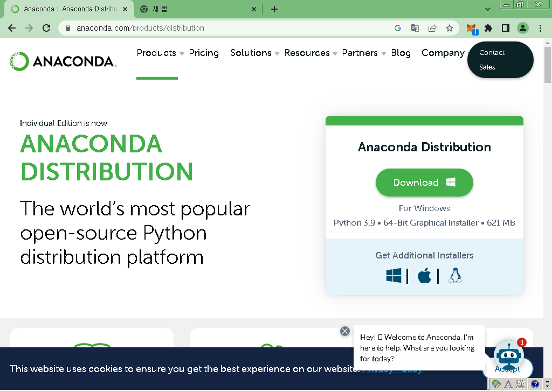Open the Extensions puzzle menu
Screen dimensions: 552x392
(488, 28)
